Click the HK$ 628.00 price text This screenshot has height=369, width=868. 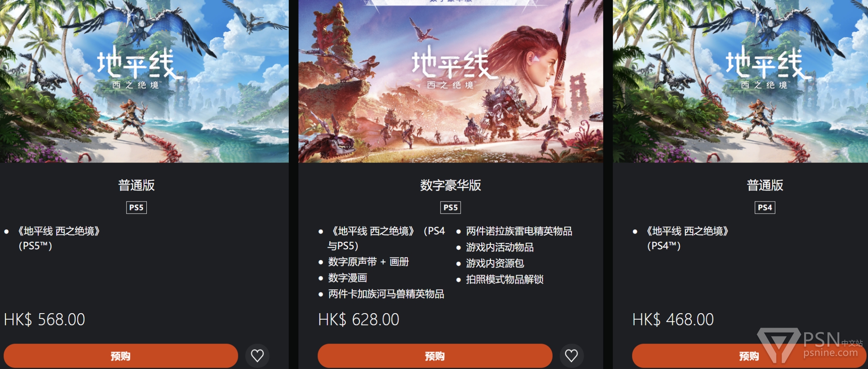[358, 320]
